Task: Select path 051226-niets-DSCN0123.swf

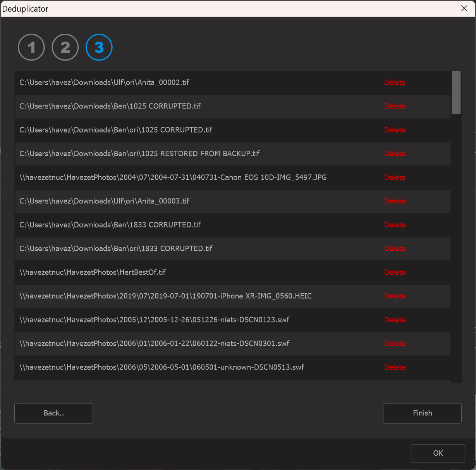Action: click(x=155, y=320)
